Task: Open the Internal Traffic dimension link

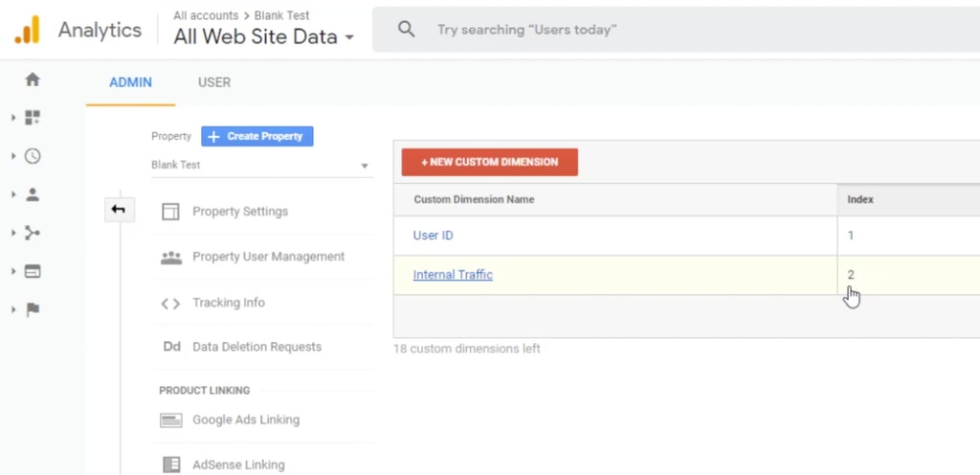Action: pos(453,275)
